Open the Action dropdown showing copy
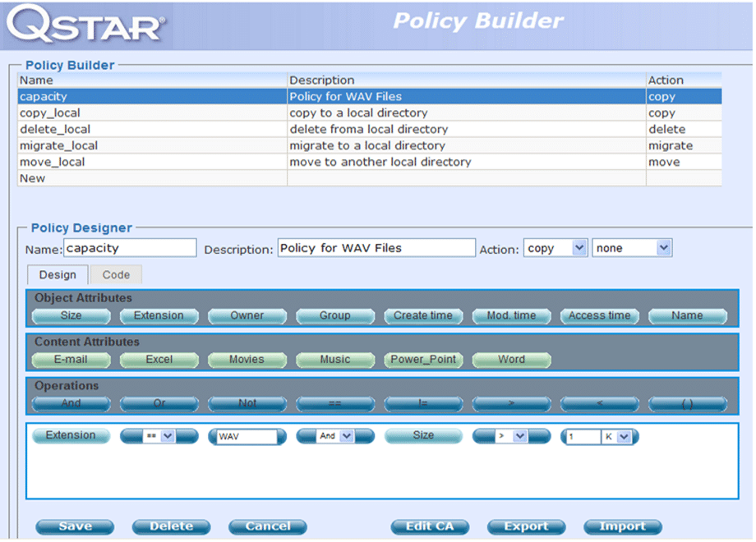The image size is (756, 542). tap(555, 248)
